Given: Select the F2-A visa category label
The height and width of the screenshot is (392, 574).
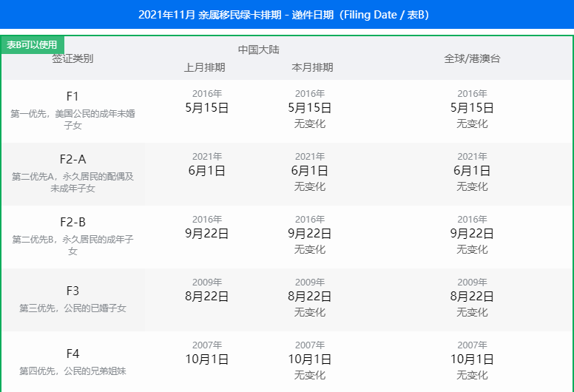Looking at the screenshot, I should tap(72, 159).
